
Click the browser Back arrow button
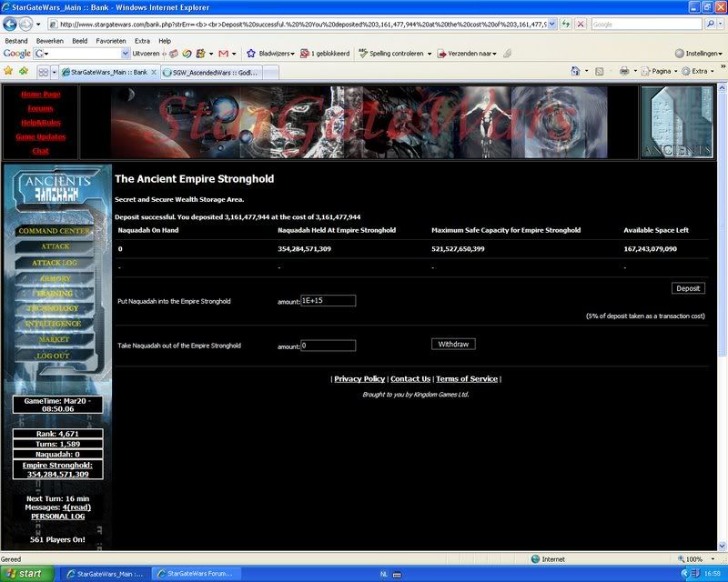click(x=12, y=25)
